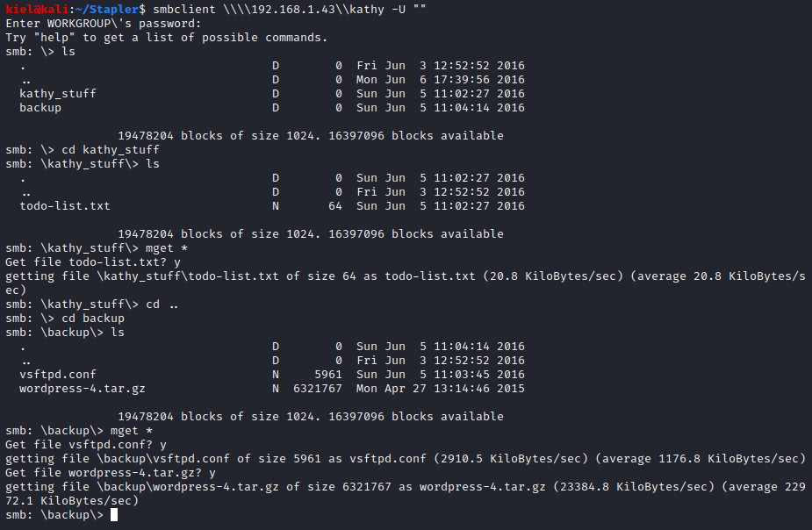Click the vsftpd.conf entry in backup listing

(x=58, y=375)
